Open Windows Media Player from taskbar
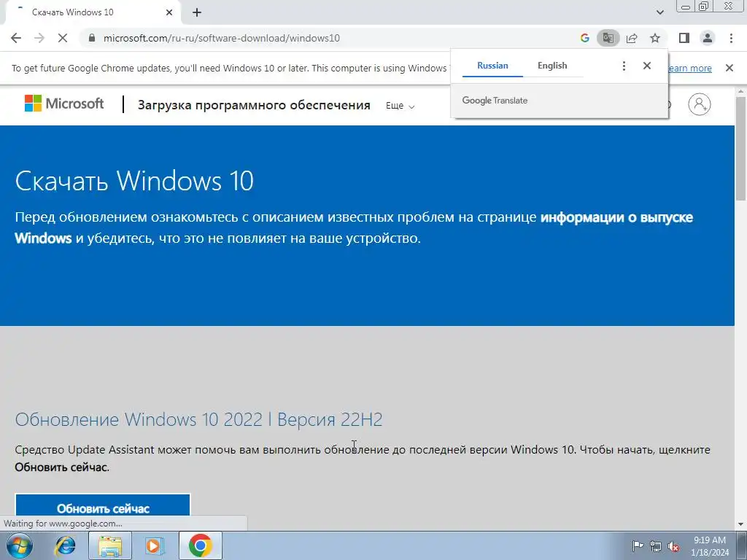Image resolution: width=747 pixels, height=560 pixels. (x=154, y=545)
